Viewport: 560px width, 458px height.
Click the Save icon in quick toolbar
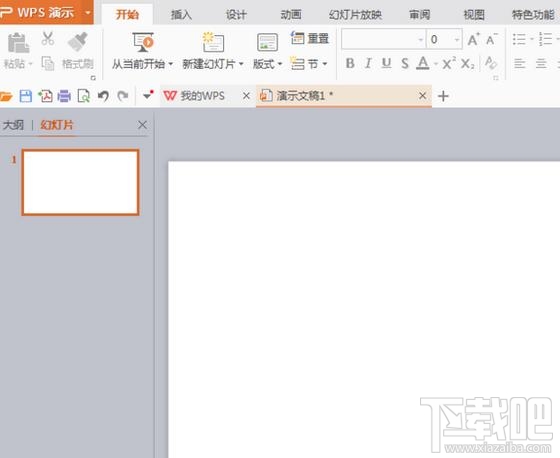(x=26, y=96)
